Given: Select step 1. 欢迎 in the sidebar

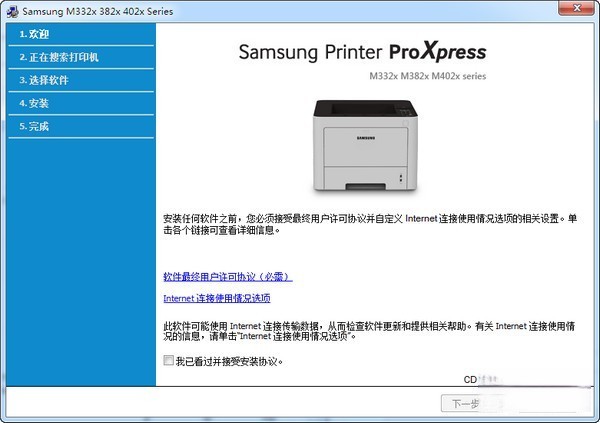Looking at the screenshot, I should (x=81, y=34).
